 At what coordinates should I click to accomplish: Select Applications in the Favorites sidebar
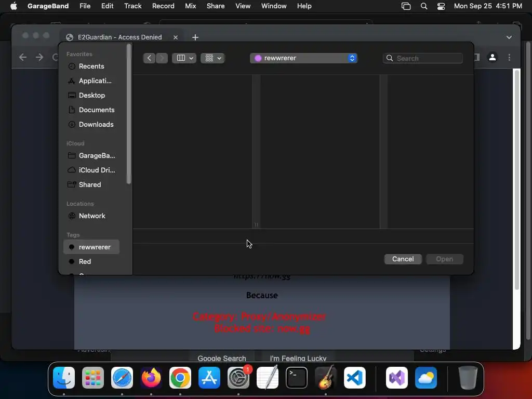tap(91, 81)
